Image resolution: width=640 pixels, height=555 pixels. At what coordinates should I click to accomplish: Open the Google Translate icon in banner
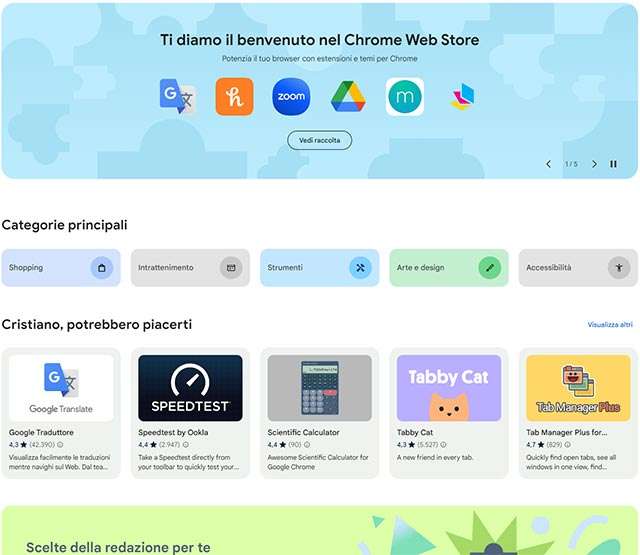click(x=178, y=97)
